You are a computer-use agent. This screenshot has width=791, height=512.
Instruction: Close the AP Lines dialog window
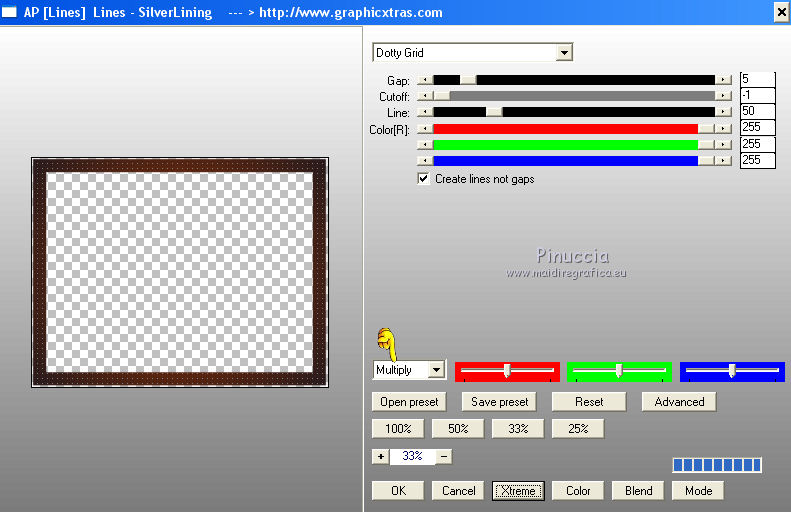781,12
